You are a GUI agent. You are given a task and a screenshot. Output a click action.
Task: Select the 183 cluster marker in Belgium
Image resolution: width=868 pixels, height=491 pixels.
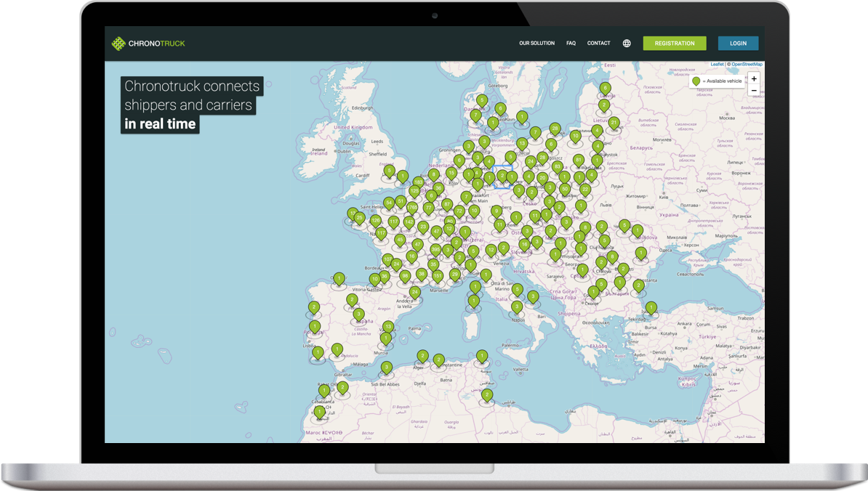[x=419, y=182]
